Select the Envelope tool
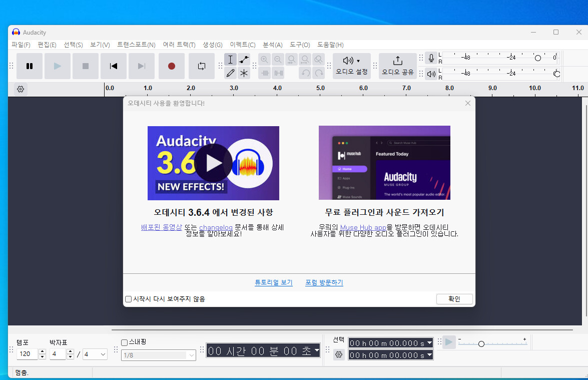Image resolution: width=588 pixels, height=380 pixels. tap(244, 60)
